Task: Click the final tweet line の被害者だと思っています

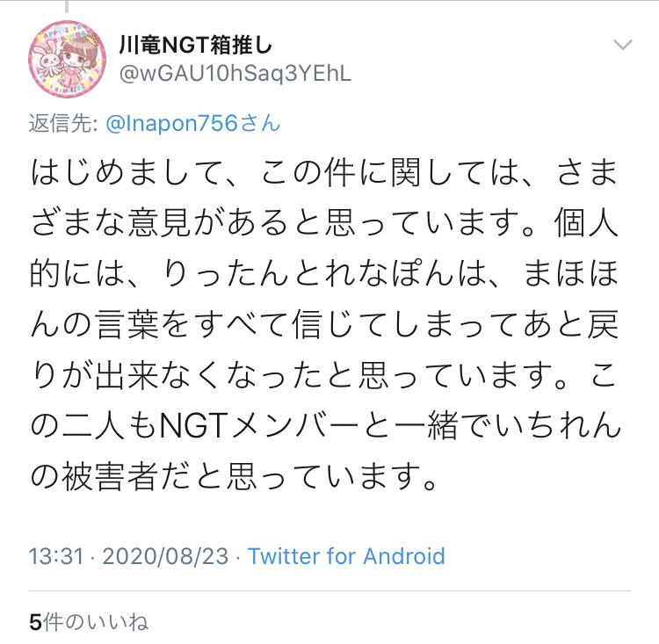Action: tap(235, 477)
